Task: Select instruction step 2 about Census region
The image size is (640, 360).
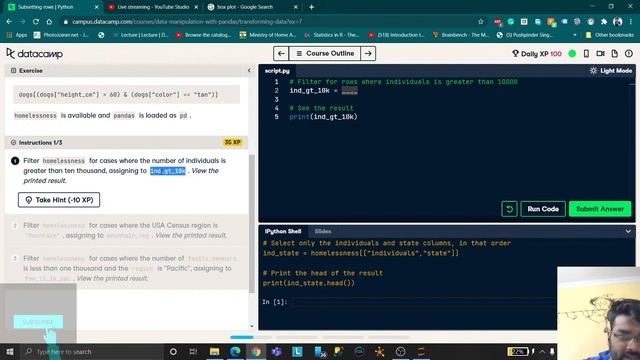Action: 127,231
